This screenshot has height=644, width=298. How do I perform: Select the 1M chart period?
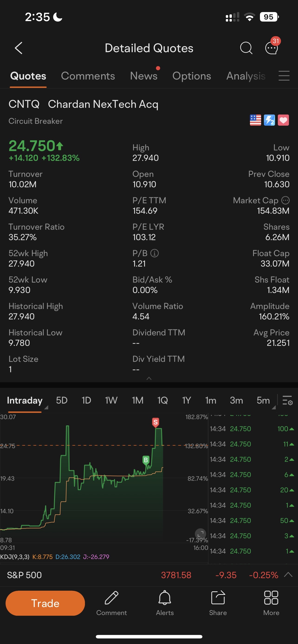point(138,401)
